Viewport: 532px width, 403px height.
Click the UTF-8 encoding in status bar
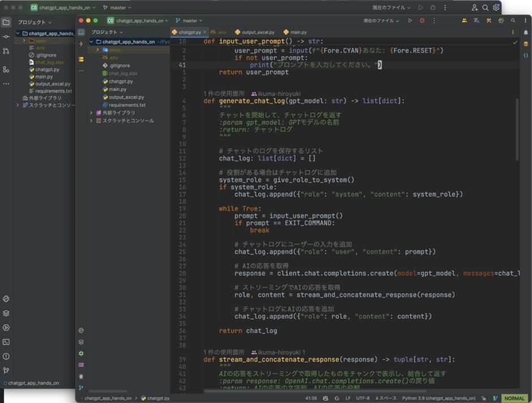tap(363, 398)
